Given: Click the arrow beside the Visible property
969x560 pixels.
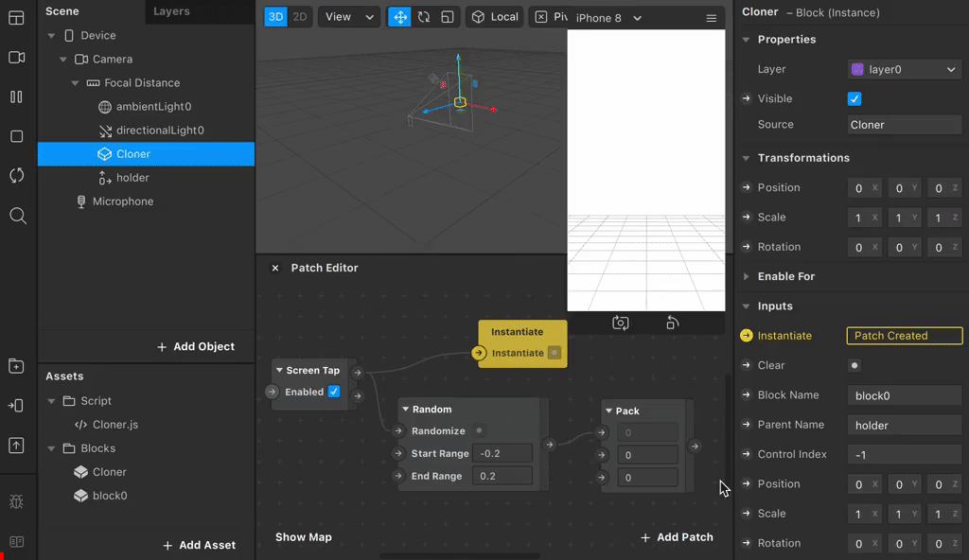Looking at the screenshot, I should coord(747,98).
